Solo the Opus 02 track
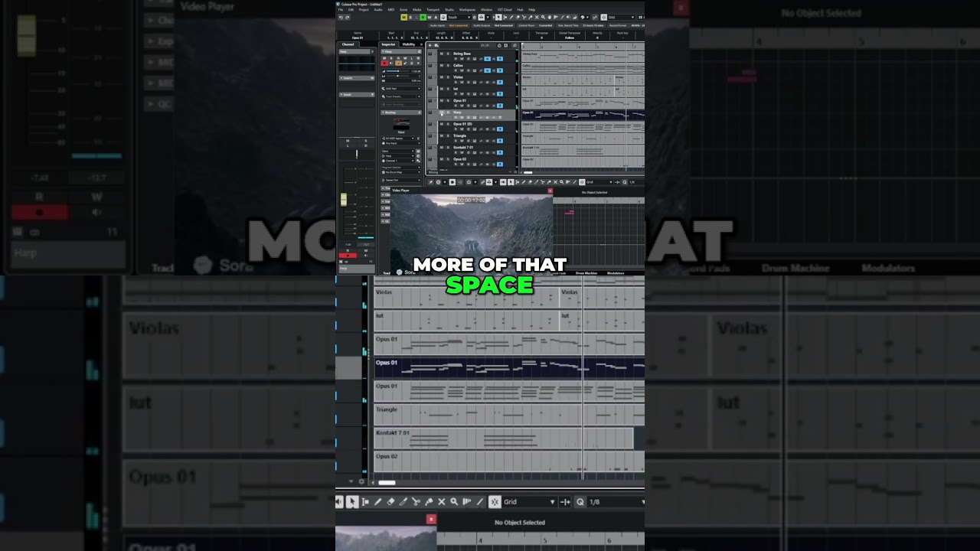980x551 pixels. click(x=448, y=159)
